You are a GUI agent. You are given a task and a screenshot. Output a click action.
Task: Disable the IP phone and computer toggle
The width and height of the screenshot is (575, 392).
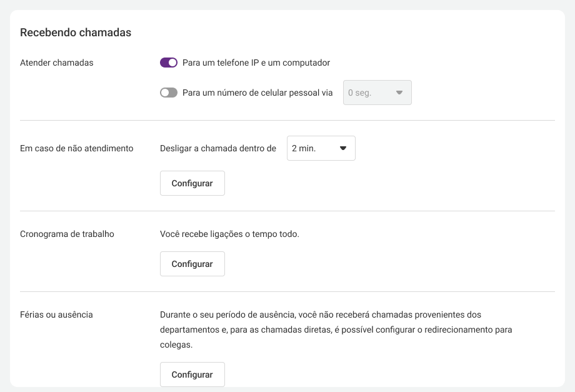pyautogui.click(x=169, y=63)
